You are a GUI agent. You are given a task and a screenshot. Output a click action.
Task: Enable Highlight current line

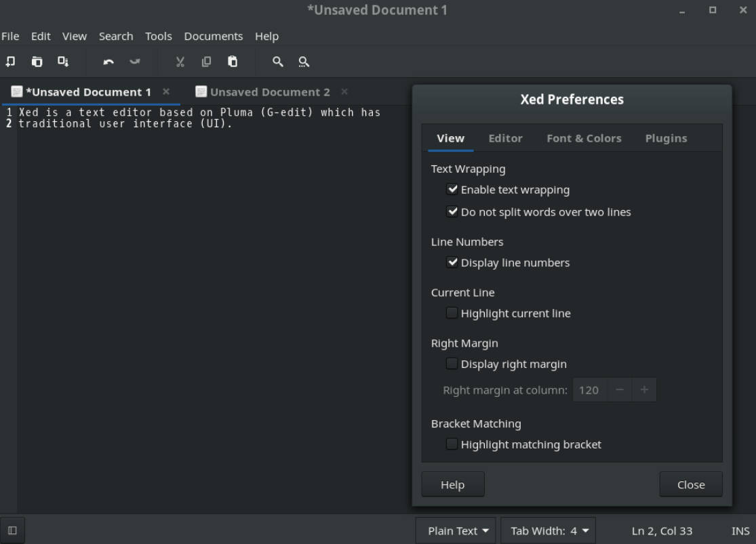coord(452,313)
